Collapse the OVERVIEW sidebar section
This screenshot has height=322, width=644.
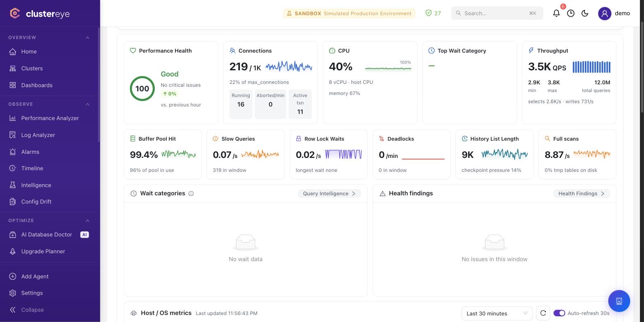click(x=87, y=37)
